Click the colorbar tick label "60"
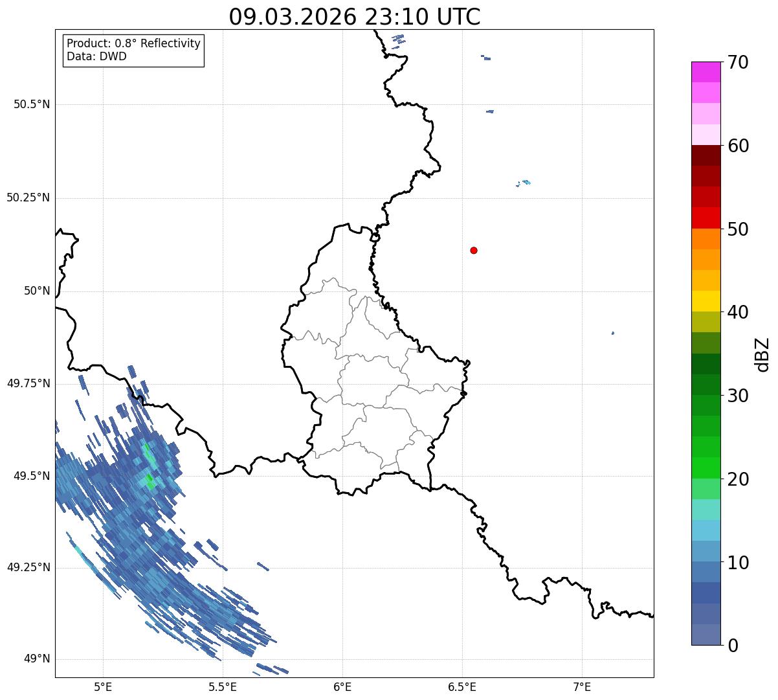The width and height of the screenshot is (778, 700). pyautogui.click(x=737, y=146)
